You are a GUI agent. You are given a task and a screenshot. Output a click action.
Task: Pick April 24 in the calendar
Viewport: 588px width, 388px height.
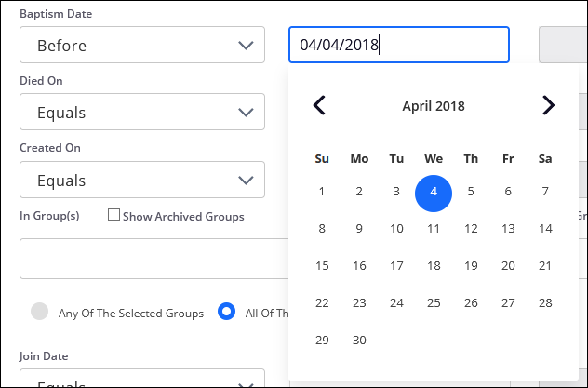pos(396,303)
